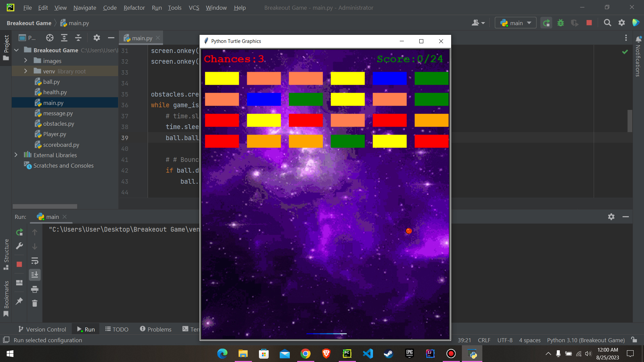The width and height of the screenshot is (644, 362).
Task: Switch to the TODO tab at the bottom
Action: click(x=117, y=329)
